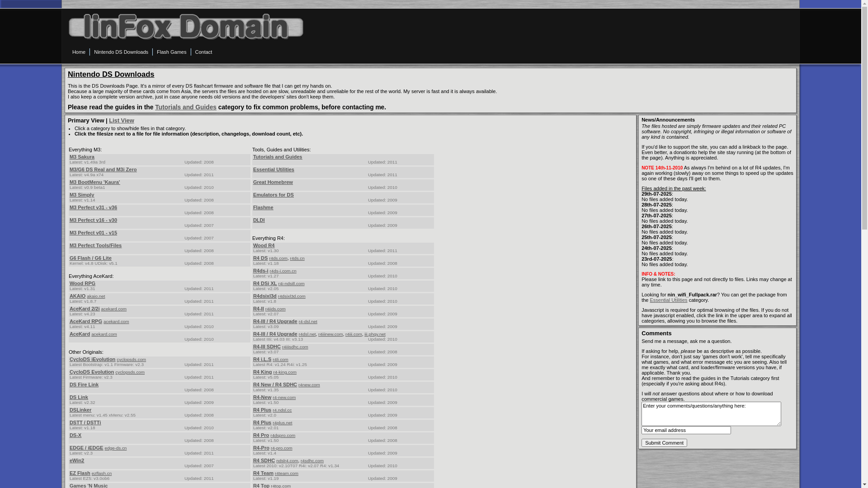The width and height of the screenshot is (868, 488).
Task: Open the DSTT / DSTTi category
Action: (x=85, y=422)
